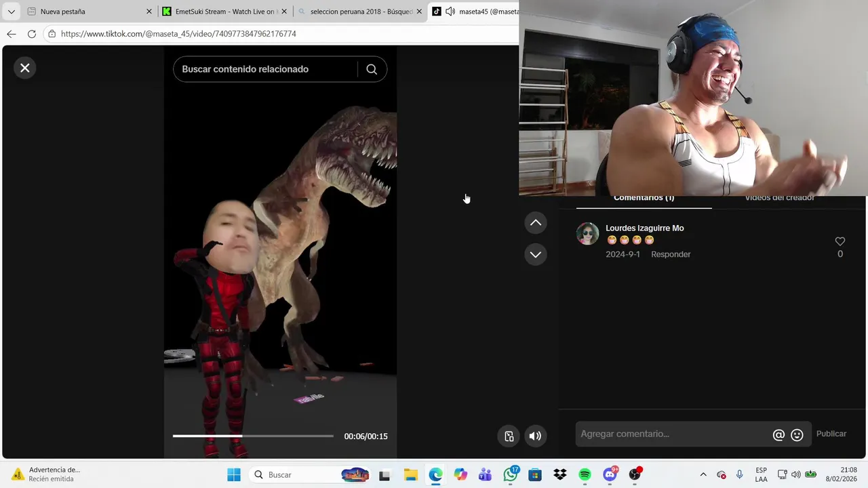Screen dimensions: 868x488
Task: Open Copilot from the taskbar
Action: (x=460, y=474)
